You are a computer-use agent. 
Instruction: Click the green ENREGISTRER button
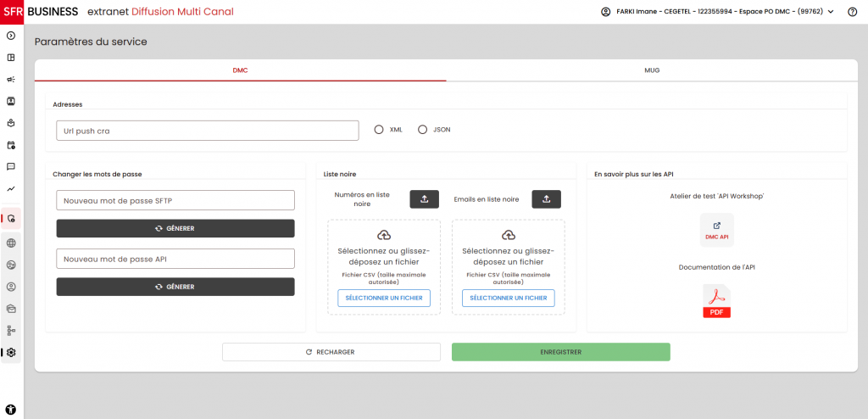point(560,352)
